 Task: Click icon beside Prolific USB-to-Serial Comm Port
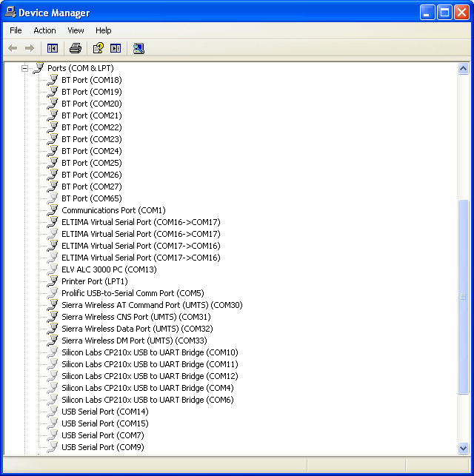click(53, 293)
